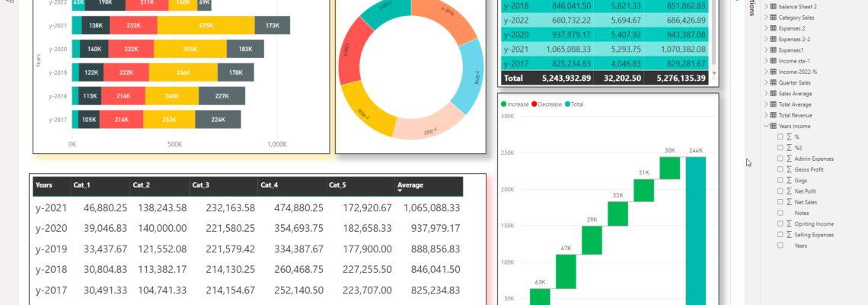Sort table by Cat_3 column header
The width and height of the screenshot is (868, 305).
coord(223,186)
